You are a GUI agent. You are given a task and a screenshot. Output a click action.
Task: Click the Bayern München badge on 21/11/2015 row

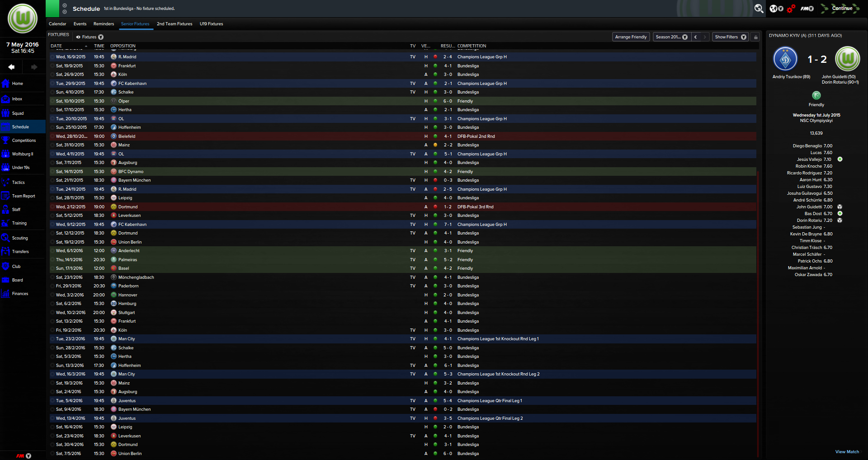114,180
